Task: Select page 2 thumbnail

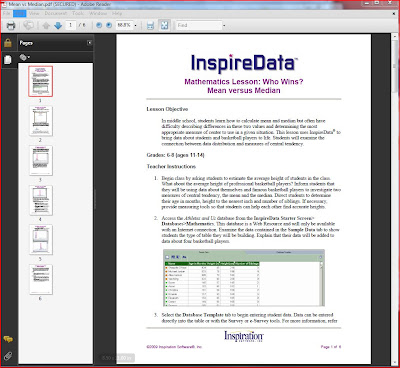Action: point(41,121)
